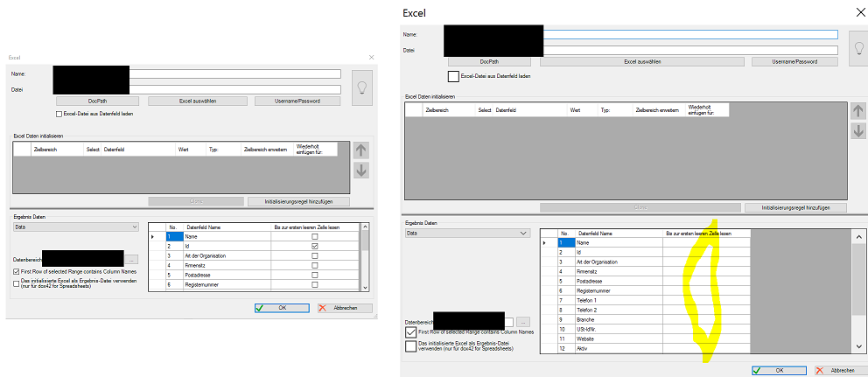Check the Firmensitz row checkbox in smaller dialog

pyautogui.click(x=315, y=265)
